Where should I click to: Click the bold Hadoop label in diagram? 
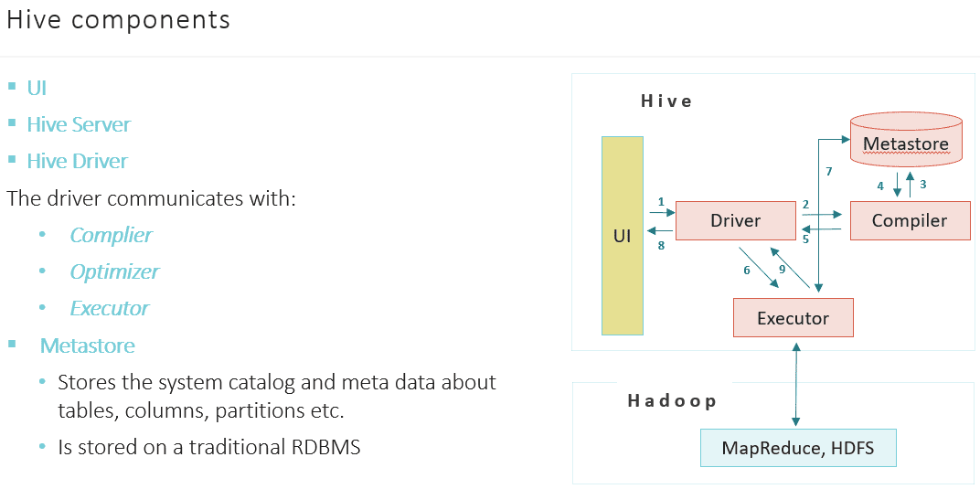pyautogui.click(x=672, y=400)
